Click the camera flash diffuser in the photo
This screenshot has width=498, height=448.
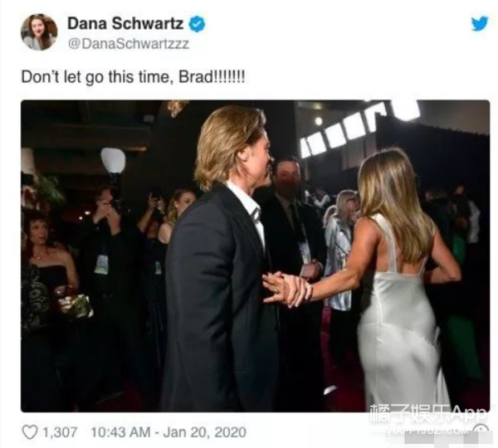tap(113, 160)
